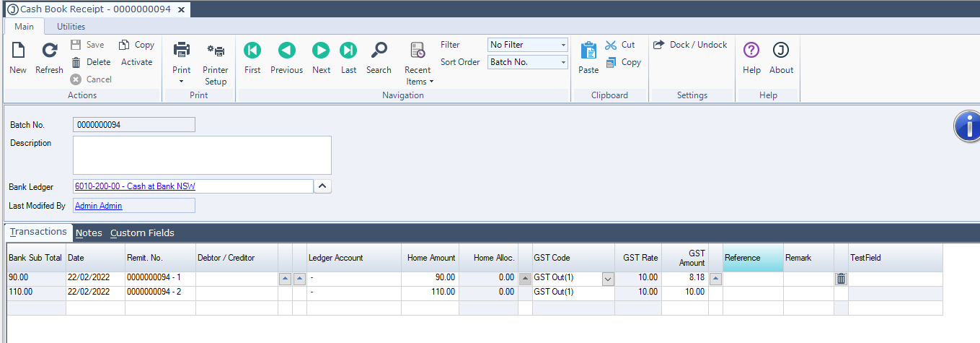This screenshot has height=343, width=980.
Task: Open GST Code dropdown in first row
Action: point(607,279)
